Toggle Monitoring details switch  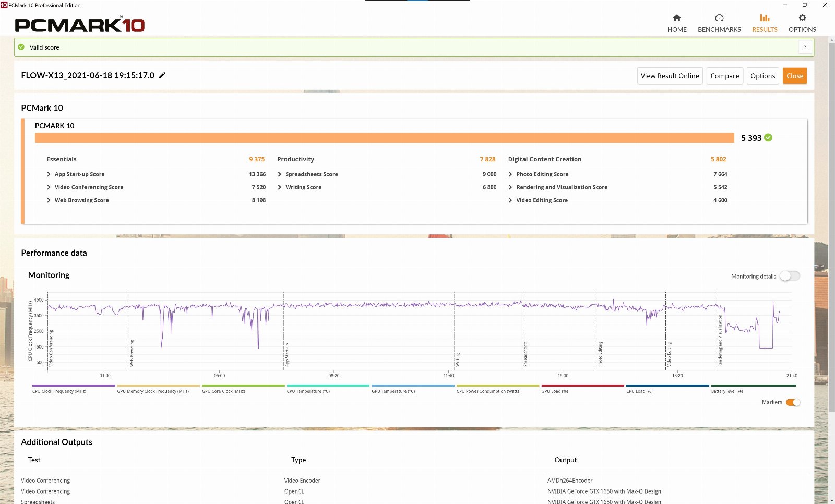pyautogui.click(x=790, y=276)
